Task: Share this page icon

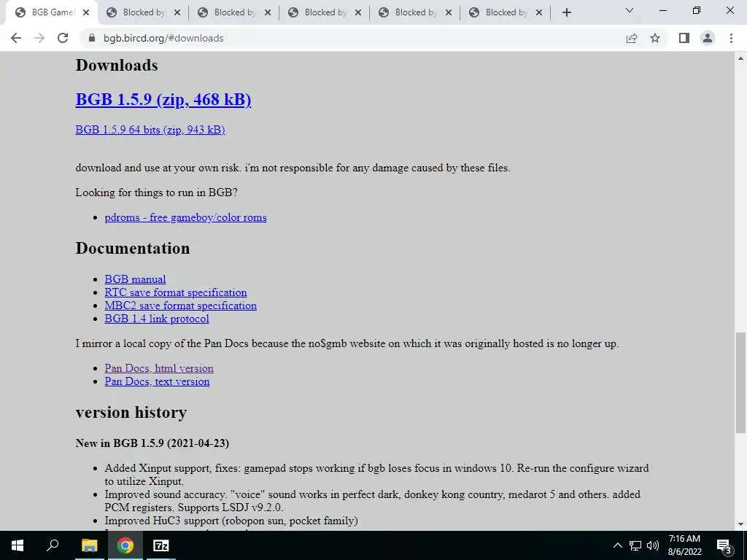Action: [632, 38]
